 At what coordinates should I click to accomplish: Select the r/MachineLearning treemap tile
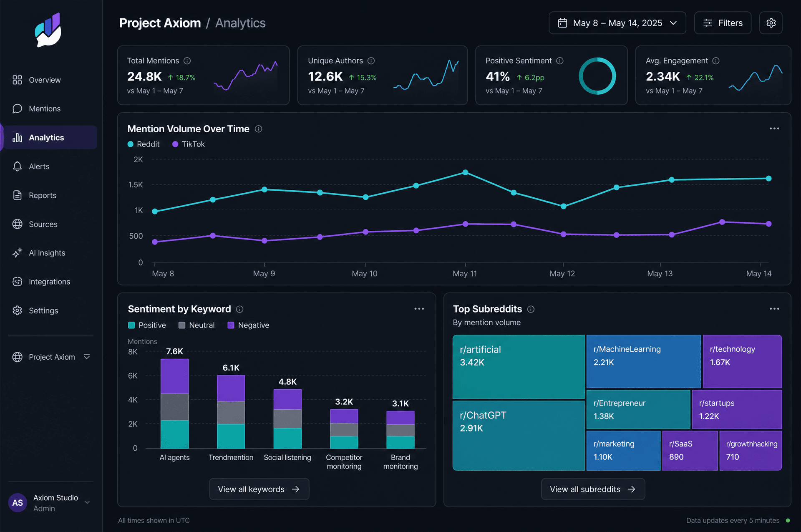coord(644,361)
